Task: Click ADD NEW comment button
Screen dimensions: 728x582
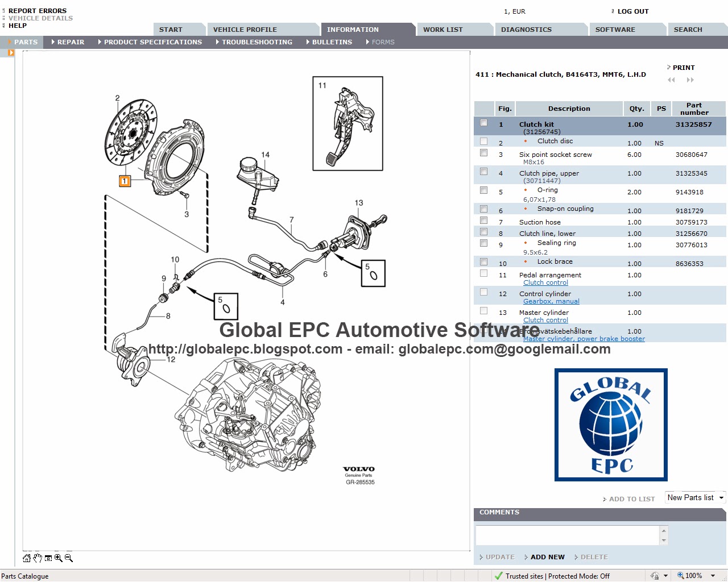Action: pos(547,557)
